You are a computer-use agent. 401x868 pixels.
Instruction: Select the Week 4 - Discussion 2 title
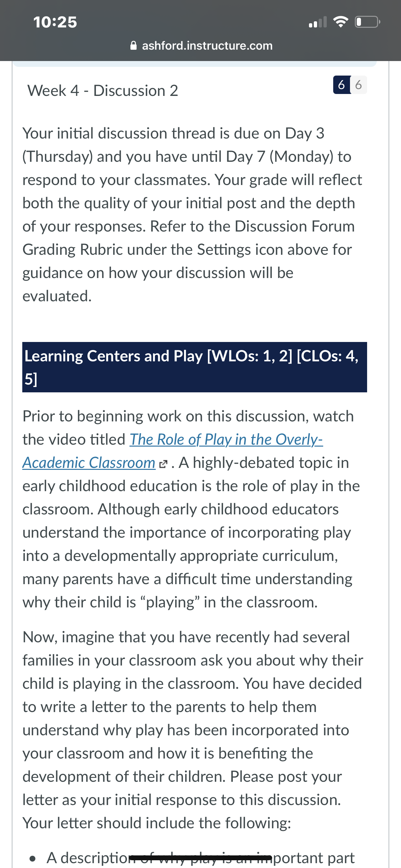pos(103,91)
